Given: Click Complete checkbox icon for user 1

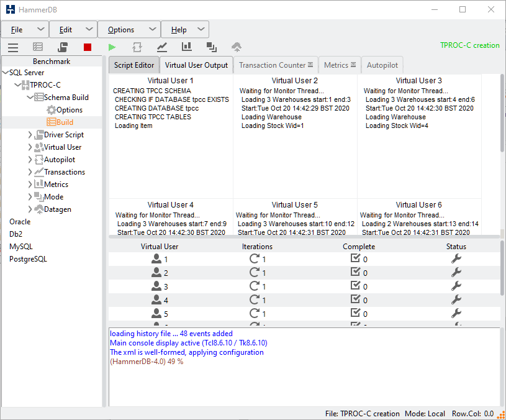Looking at the screenshot, I should (355, 258).
